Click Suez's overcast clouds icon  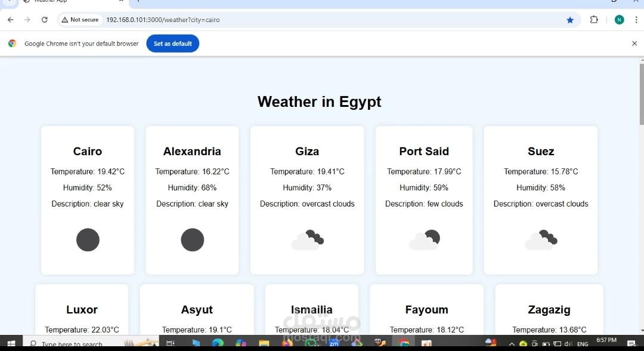tap(541, 239)
